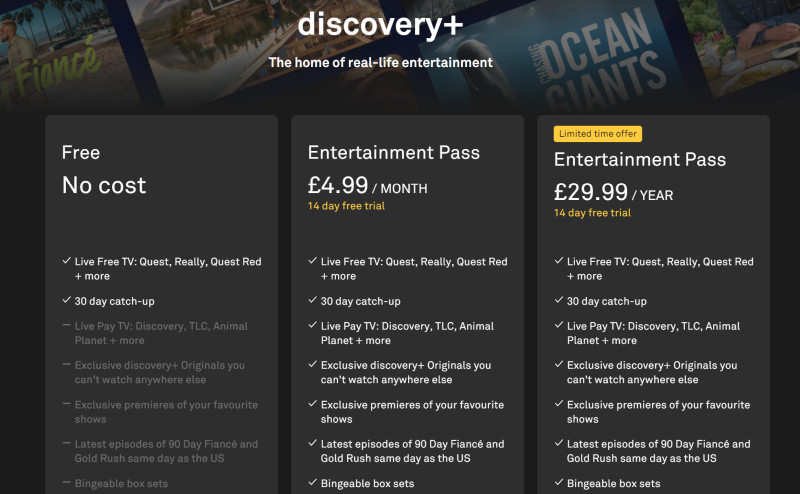This screenshot has width=800, height=494.
Task: Click The home of real-life entertainment tagline
Action: (x=381, y=62)
